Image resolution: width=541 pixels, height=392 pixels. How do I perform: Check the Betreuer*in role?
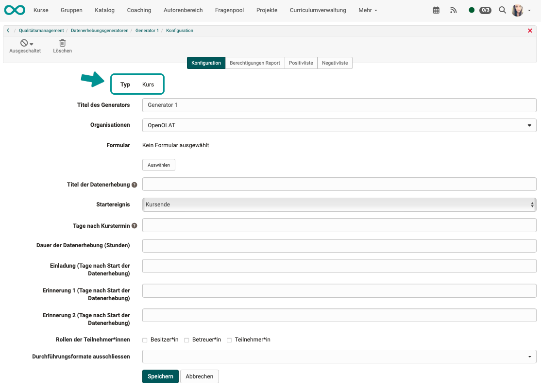(x=186, y=340)
